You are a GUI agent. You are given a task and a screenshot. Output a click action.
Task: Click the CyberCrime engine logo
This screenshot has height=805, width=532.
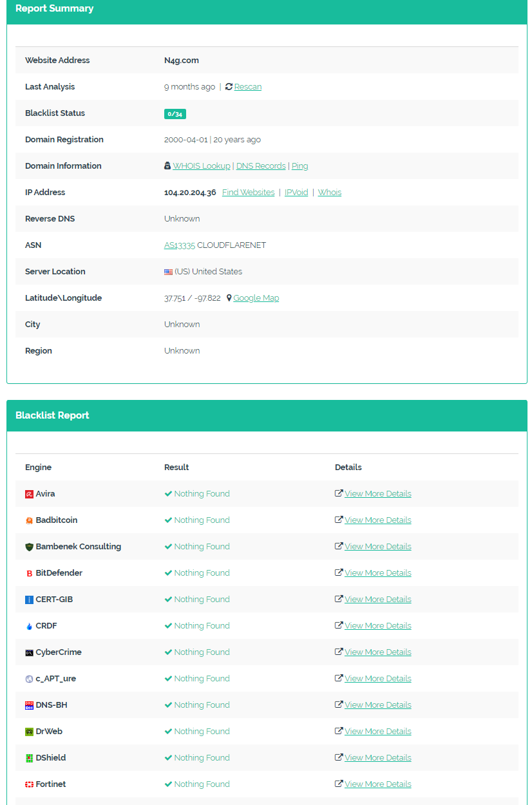(29, 652)
